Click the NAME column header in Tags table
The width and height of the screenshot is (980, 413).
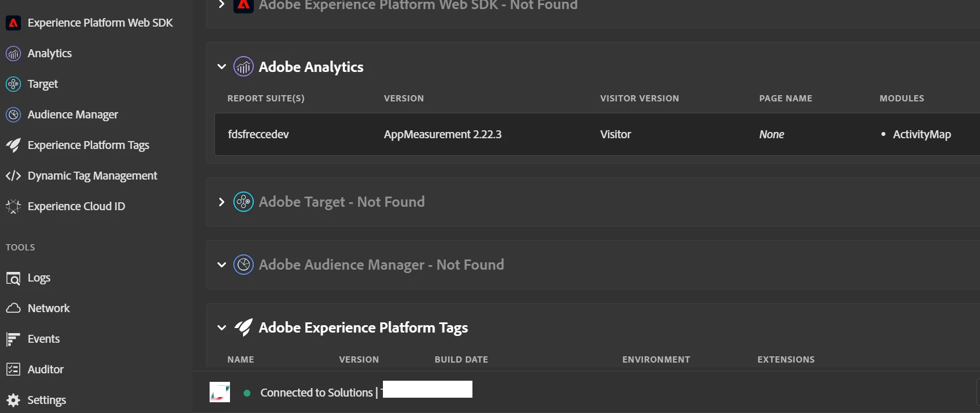[x=241, y=360]
